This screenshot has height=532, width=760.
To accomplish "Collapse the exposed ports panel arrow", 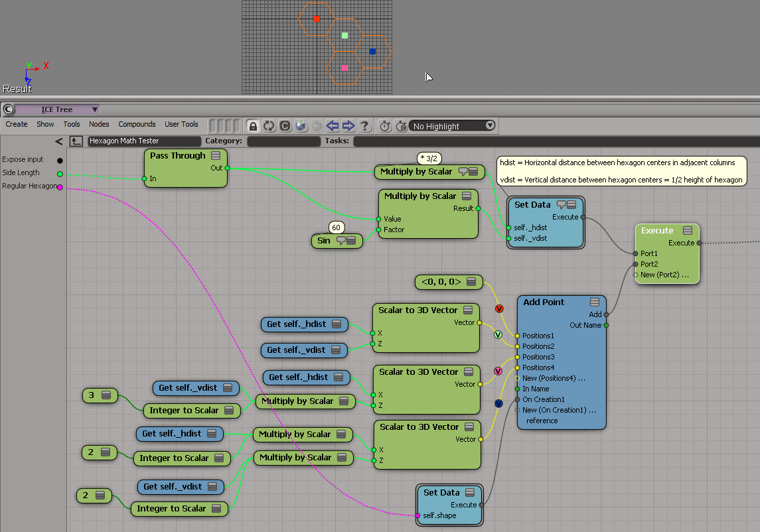I will [x=59, y=141].
